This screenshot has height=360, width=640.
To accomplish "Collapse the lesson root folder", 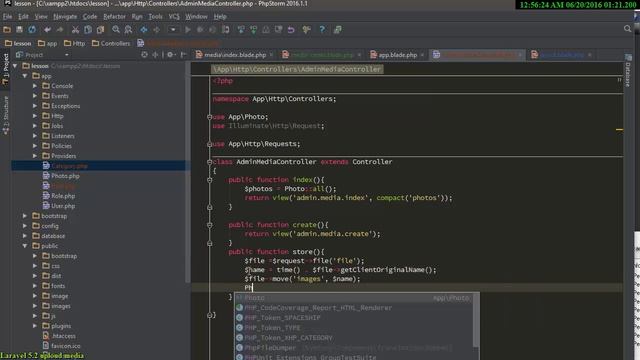I will (x=15, y=66).
